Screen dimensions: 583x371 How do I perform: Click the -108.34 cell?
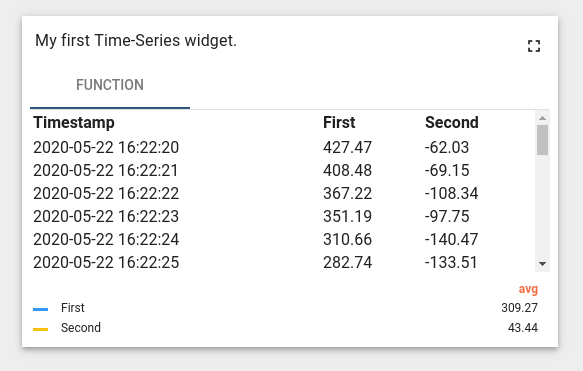click(451, 193)
